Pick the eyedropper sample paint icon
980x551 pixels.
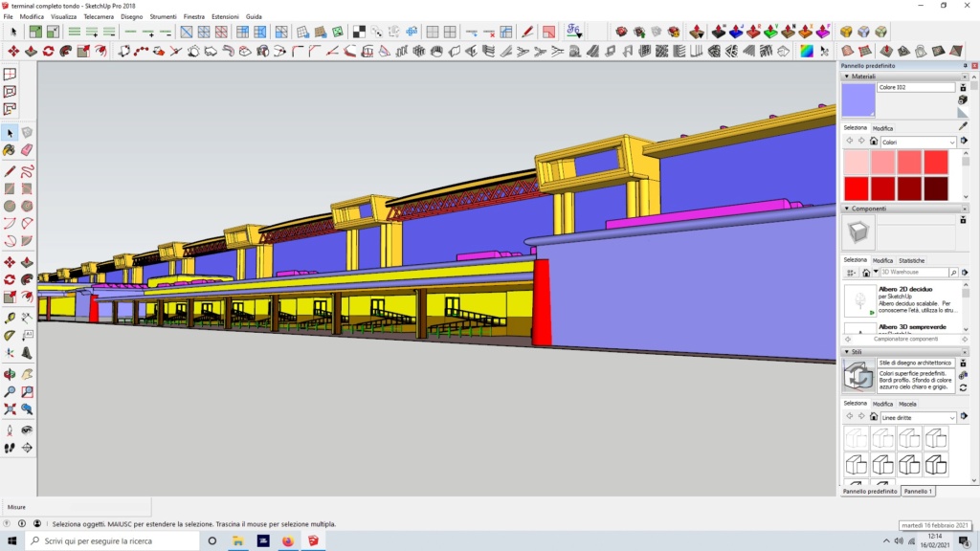click(963, 126)
